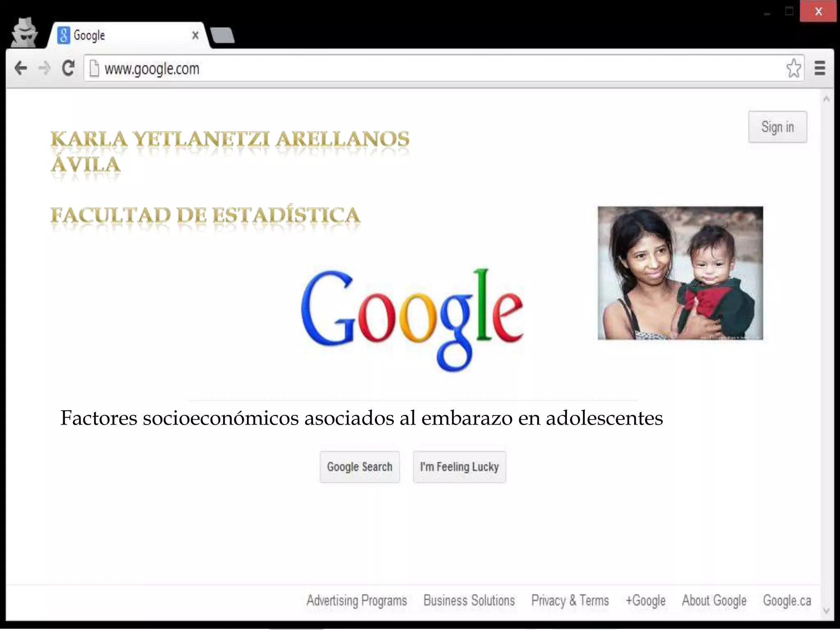Close the Google tab
The image size is (840, 630).
(195, 36)
